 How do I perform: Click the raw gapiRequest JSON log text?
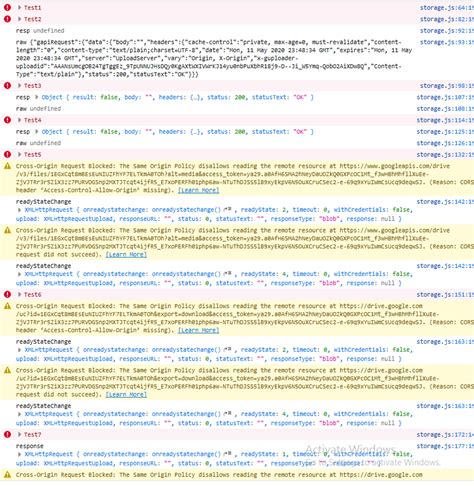pos(214,58)
